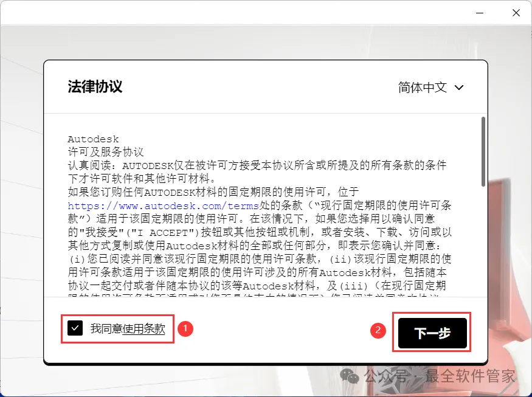Click the 许可及服务协议 line
This screenshot has width=532, height=397.
106,152
